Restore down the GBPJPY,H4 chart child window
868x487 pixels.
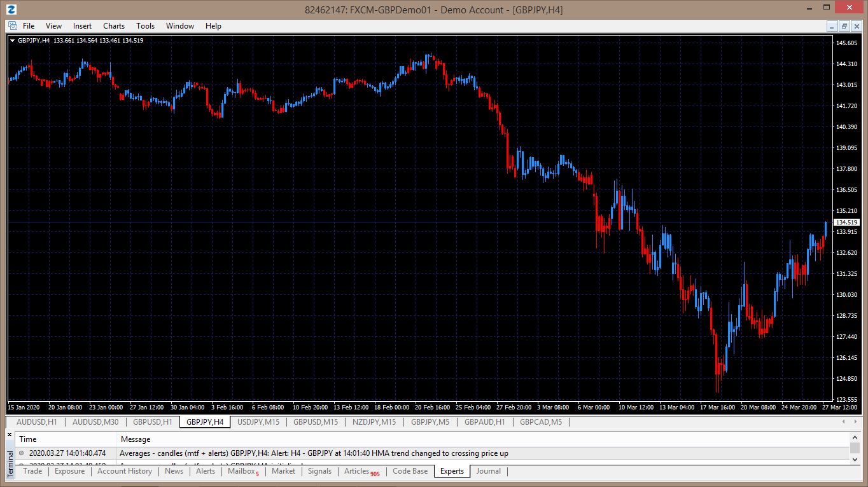844,26
